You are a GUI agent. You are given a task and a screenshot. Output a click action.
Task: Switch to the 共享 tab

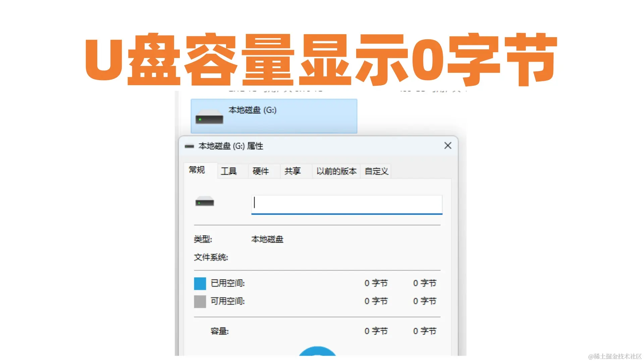coord(293,171)
